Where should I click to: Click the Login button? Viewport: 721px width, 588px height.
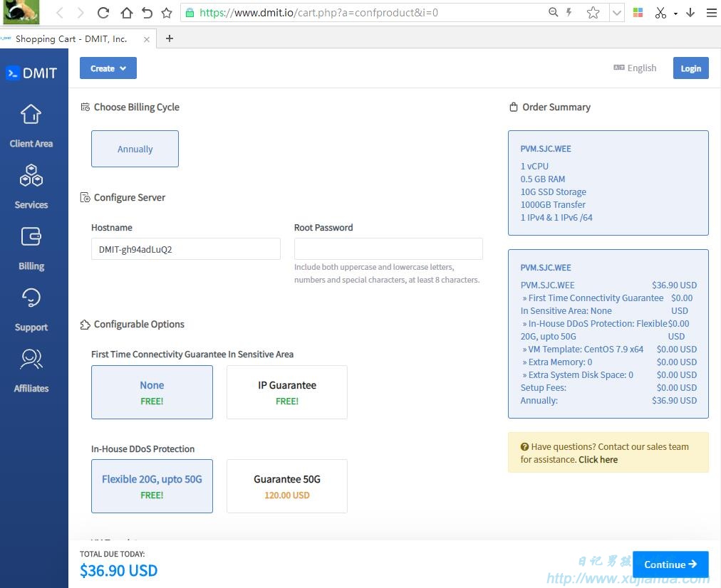point(690,68)
